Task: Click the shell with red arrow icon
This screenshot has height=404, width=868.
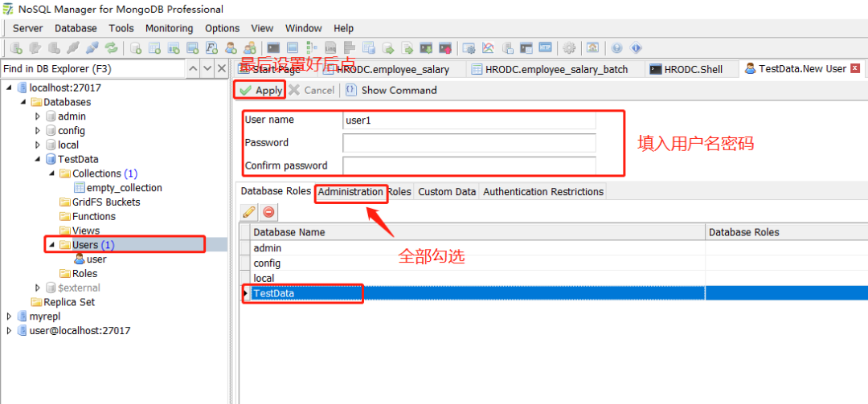Action: click(x=445, y=47)
